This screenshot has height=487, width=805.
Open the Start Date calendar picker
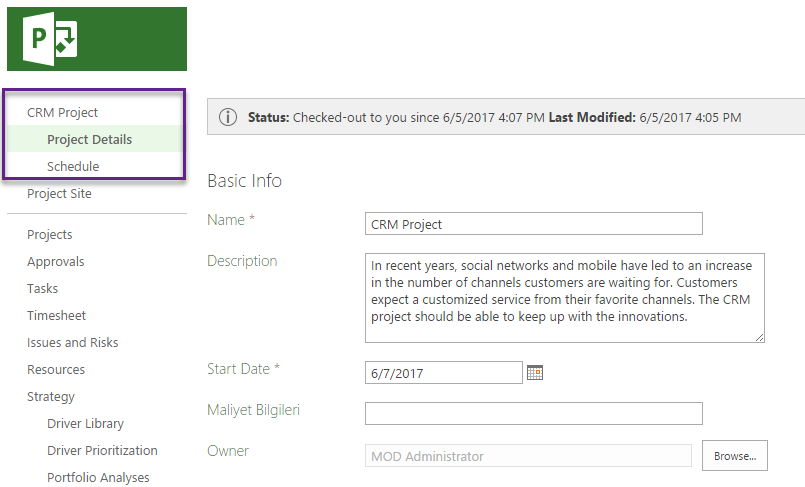click(x=534, y=373)
